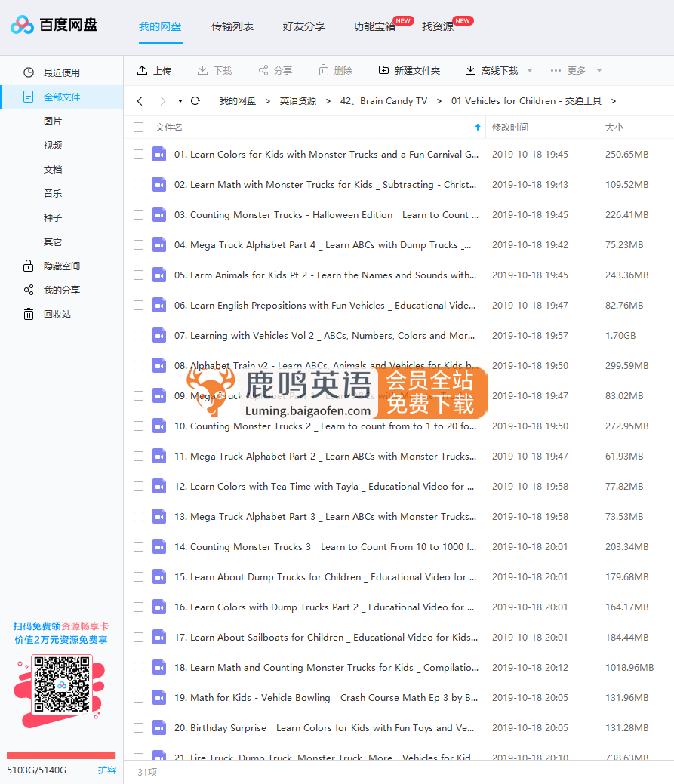The height and width of the screenshot is (784, 674).
Task: Click 42、Brain Candy TV breadcrumb
Action: coord(383,101)
